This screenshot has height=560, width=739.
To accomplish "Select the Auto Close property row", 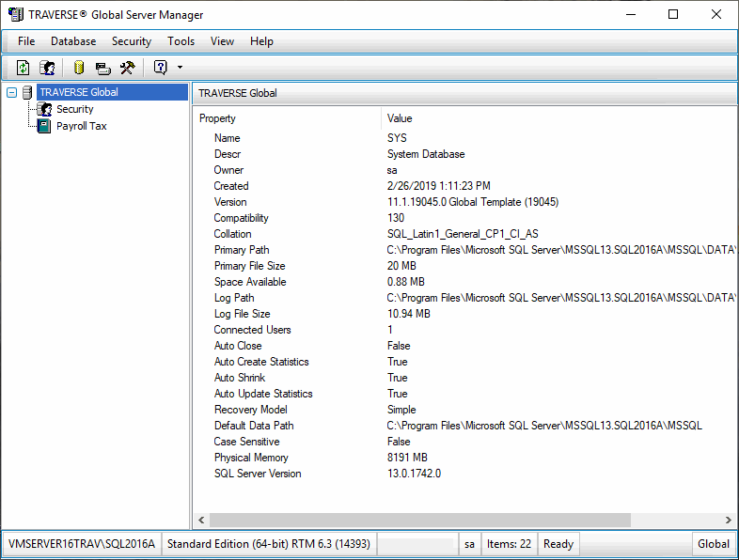I will click(464, 346).
